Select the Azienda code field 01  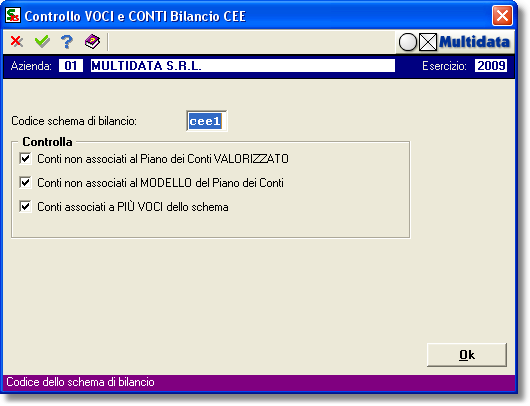tap(71, 66)
